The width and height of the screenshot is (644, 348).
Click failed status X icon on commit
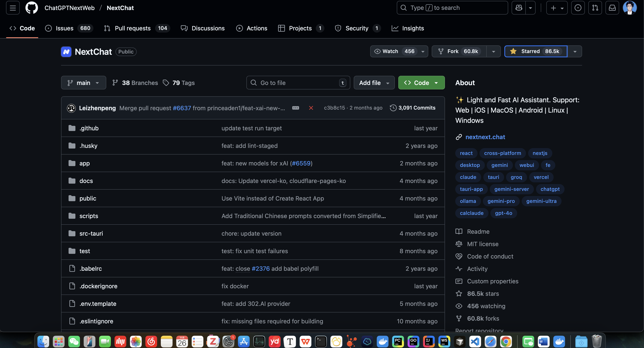point(311,108)
